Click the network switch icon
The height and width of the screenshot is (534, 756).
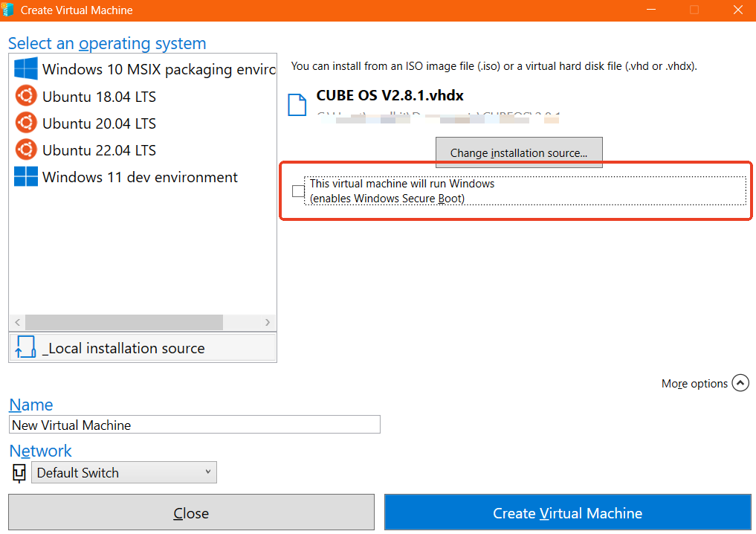click(19, 473)
